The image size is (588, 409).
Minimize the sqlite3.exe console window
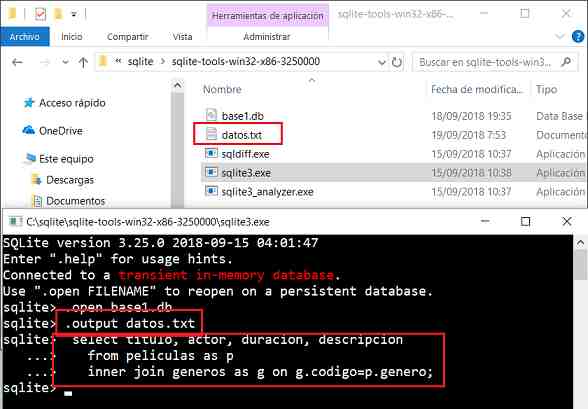pos(485,221)
